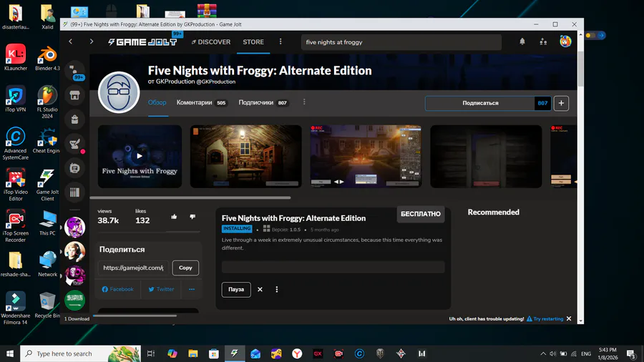The height and width of the screenshot is (362, 644).
Task: Cancel the installation with the X icon
Action: click(x=260, y=289)
